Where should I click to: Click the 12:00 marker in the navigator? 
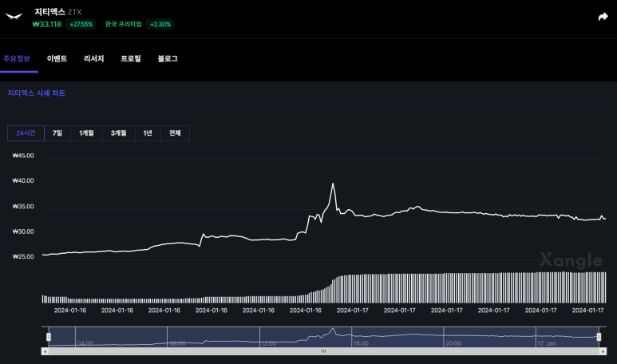pyautogui.click(x=269, y=343)
